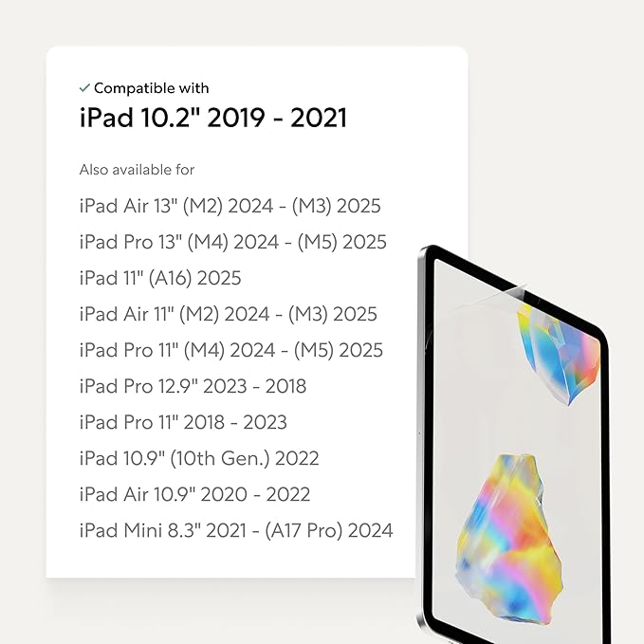Click the green compatibility checkmark icon
Image resolution: width=644 pixels, height=644 pixels.
pyautogui.click(x=84, y=88)
